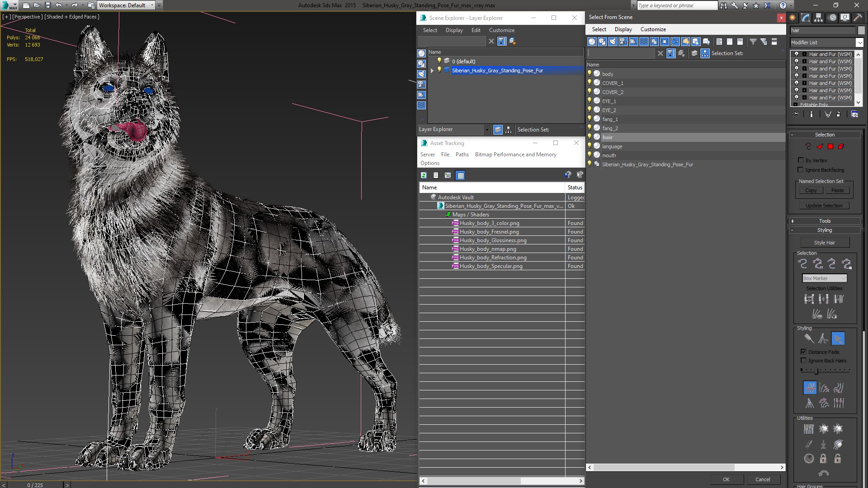Select the Hair Cut scissors tool
868x488 pixels.
pos(823,338)
